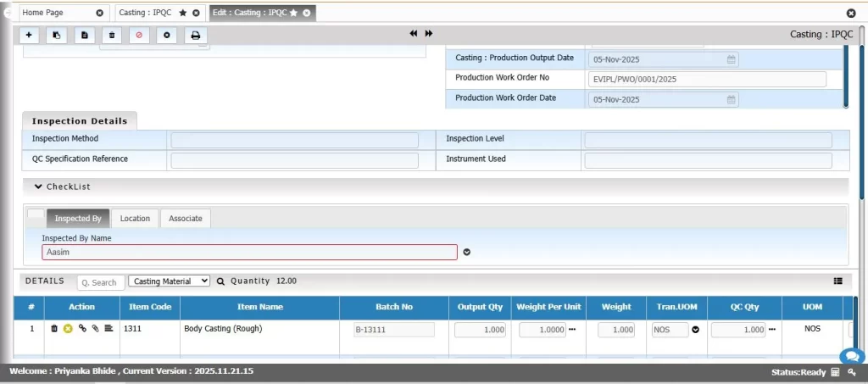Screen dimensions: 868x384
Task: Switch to the Location tab
Action: click(135, 219)
